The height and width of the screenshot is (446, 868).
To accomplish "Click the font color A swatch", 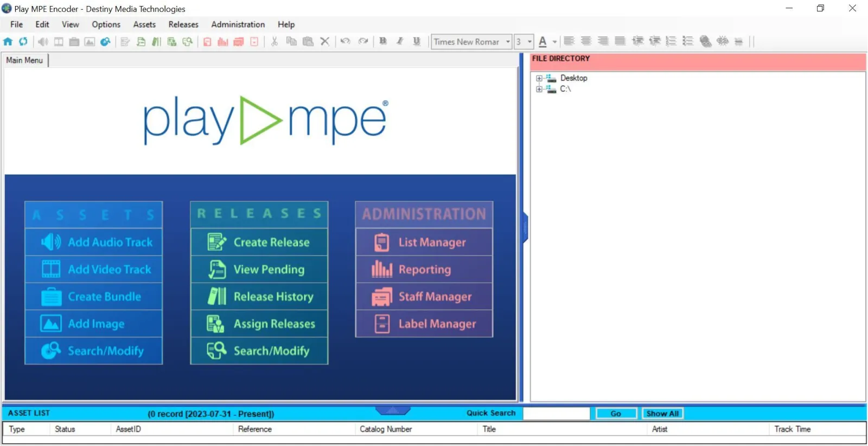I will [542, 42].
